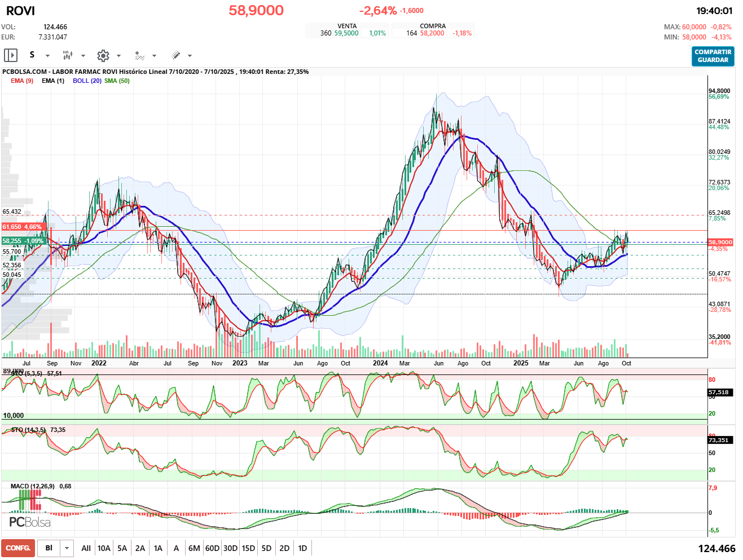This screenshot has width=743, height=560.
Task: Select the 1D time range
Action: pos(302,548)
